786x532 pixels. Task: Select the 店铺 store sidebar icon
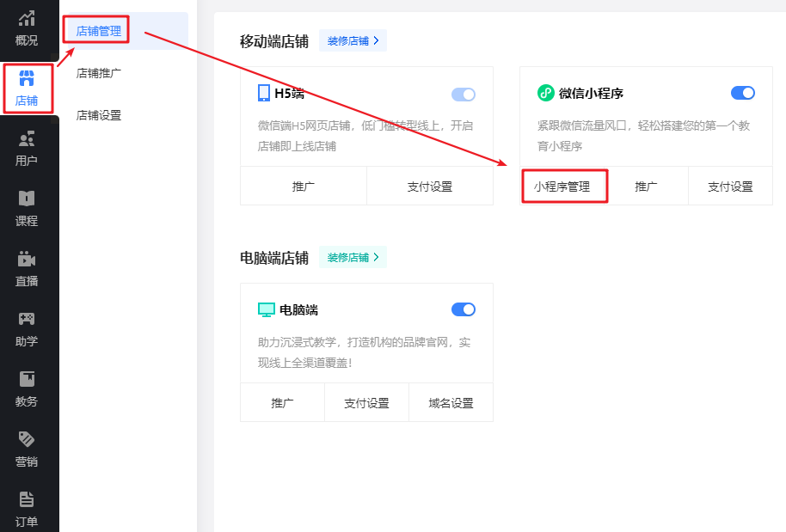(27, 78)
